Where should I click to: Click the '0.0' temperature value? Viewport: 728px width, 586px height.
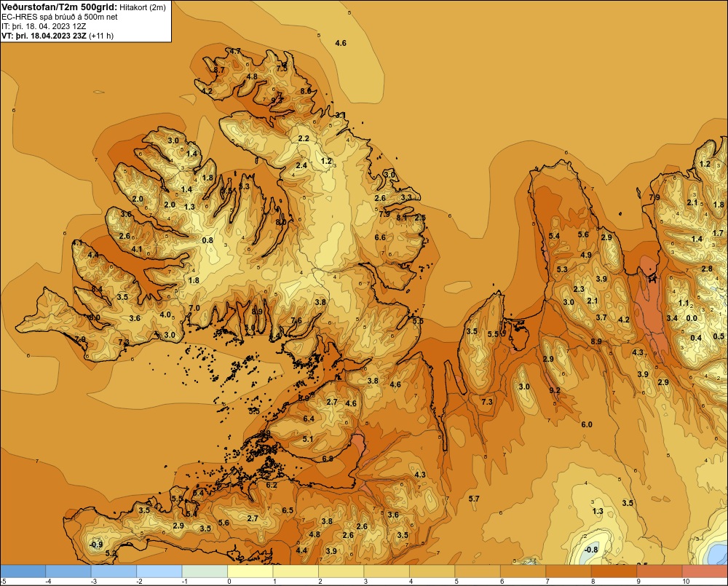tap(692, 318)
